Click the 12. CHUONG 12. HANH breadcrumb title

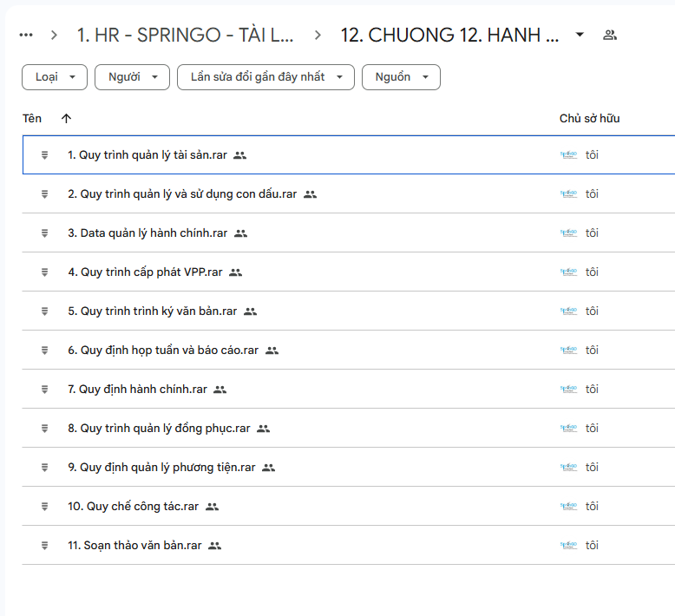pyautogui.click(x=449, y=36)
